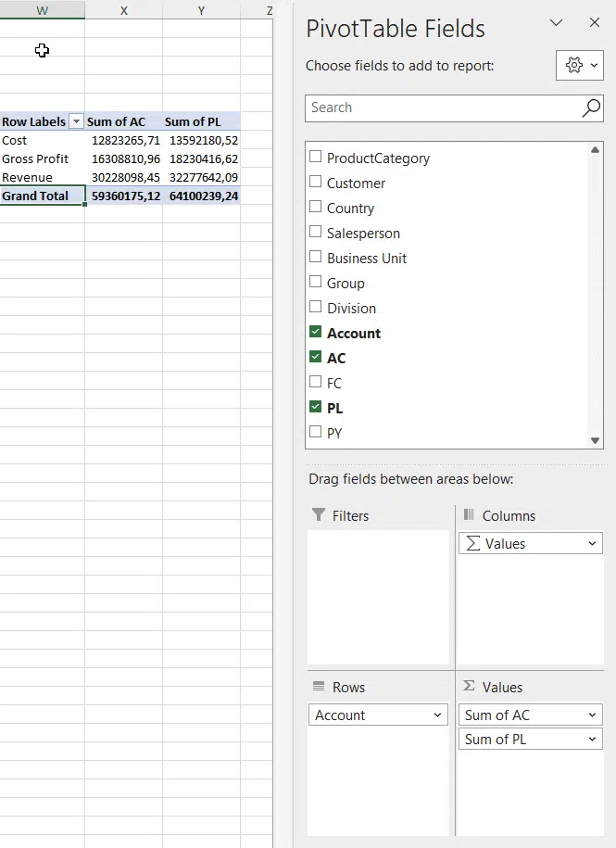The image size is (616, 848).
Task: Click the Row Labels filter button
Action: tap(76, 122)
